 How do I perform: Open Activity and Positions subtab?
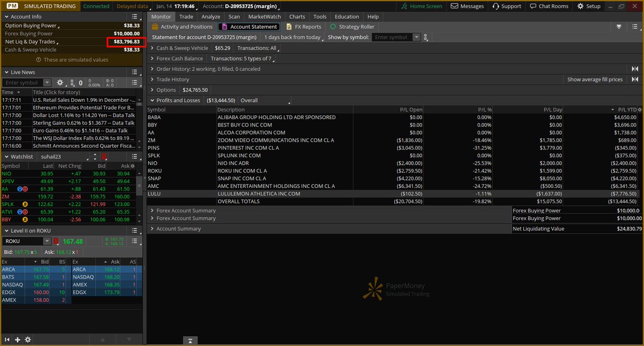(x=182, y=27)
